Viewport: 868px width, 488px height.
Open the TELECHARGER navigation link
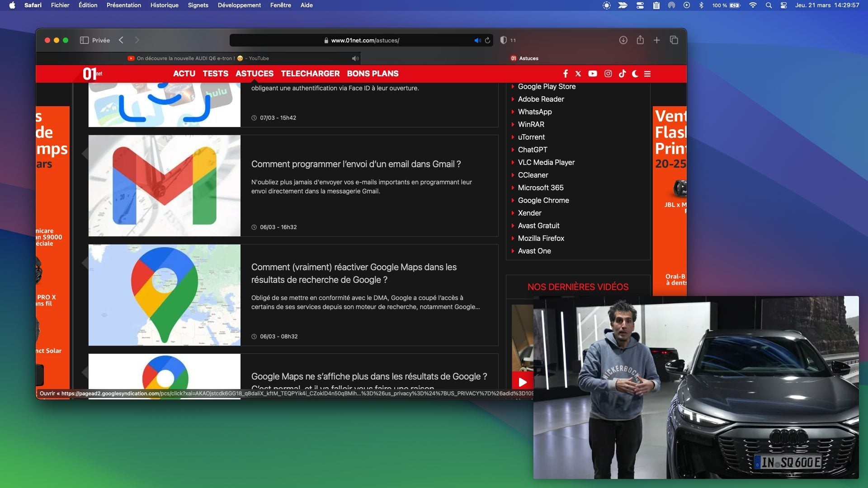310,74
